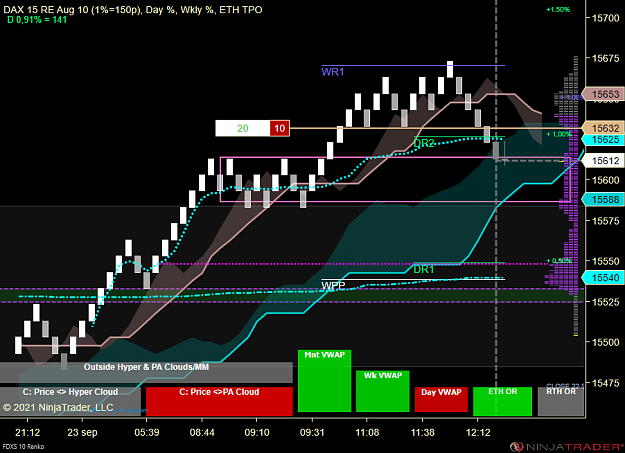Click the 'Outside Hyper & PA Clouds/MM' bar
The width and height of the screenshot is (625, 453).
coord(146,372)
